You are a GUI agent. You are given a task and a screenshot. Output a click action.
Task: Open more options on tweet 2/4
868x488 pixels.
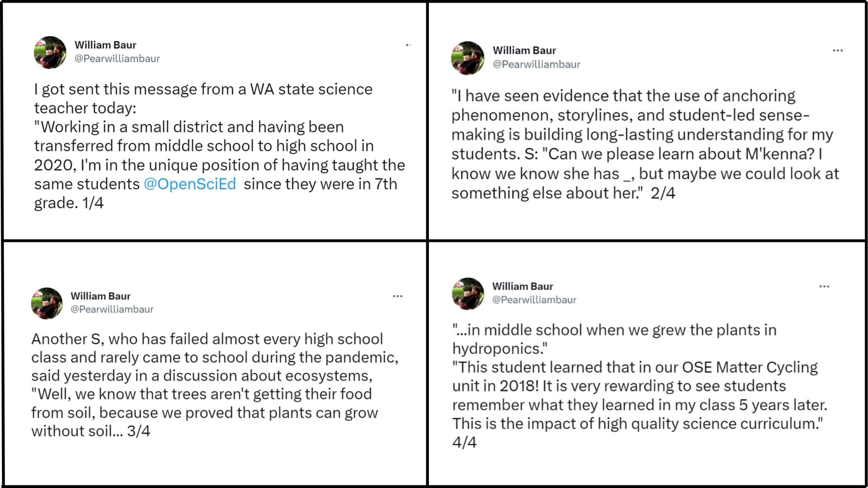coord(837,51)
